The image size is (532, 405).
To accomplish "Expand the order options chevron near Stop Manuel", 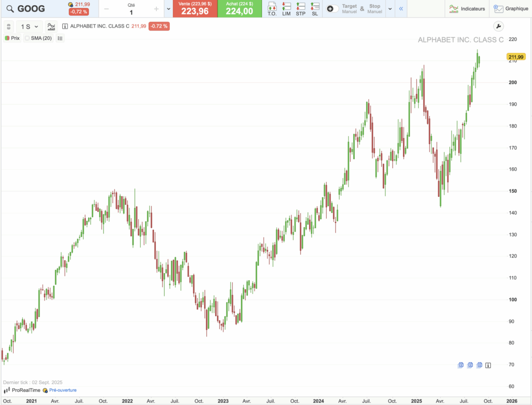I will pyautogui.click(x=390, y=9).
